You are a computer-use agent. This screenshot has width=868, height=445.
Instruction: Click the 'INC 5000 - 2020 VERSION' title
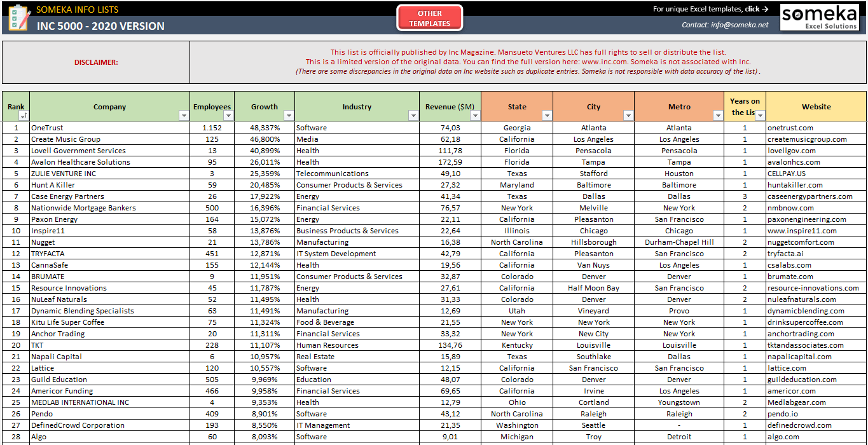point(100,26)
